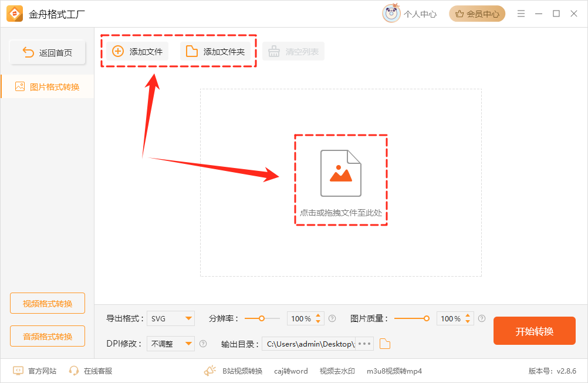Screen dimensions: 588x383
Task: Click the 返回首页 button
Action: 47,52
